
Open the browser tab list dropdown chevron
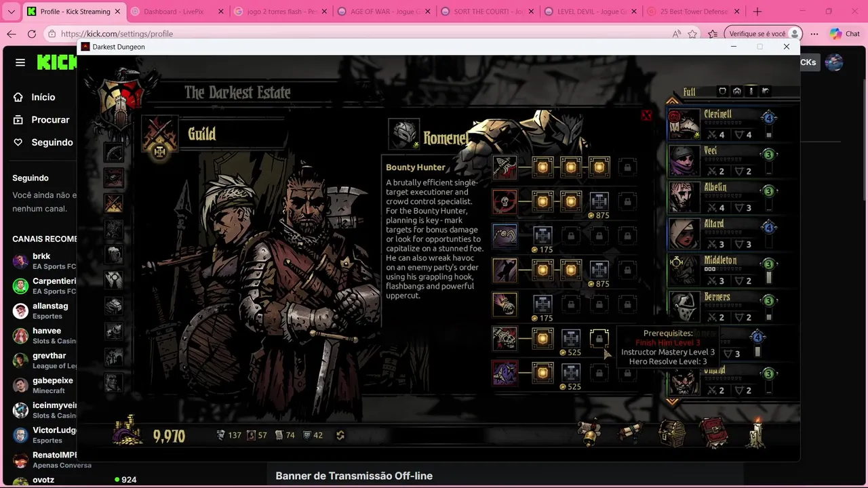[11, 12]
